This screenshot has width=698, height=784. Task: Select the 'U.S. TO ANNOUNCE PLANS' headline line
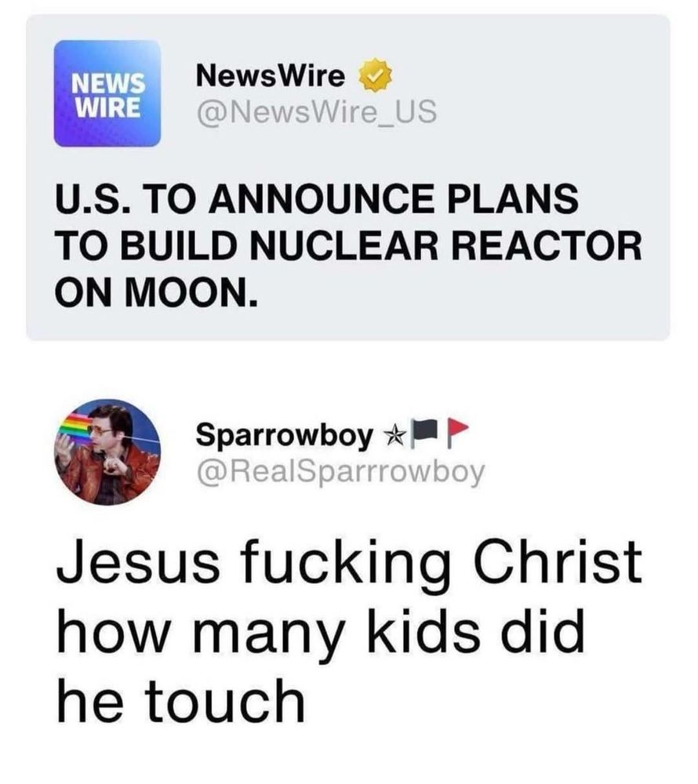pyautogui.click(x=317, y=199)
